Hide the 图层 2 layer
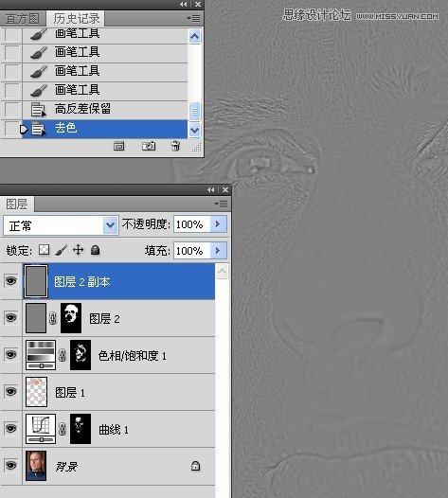Screen dimensions: 448x498 click(x=10, y=317)
